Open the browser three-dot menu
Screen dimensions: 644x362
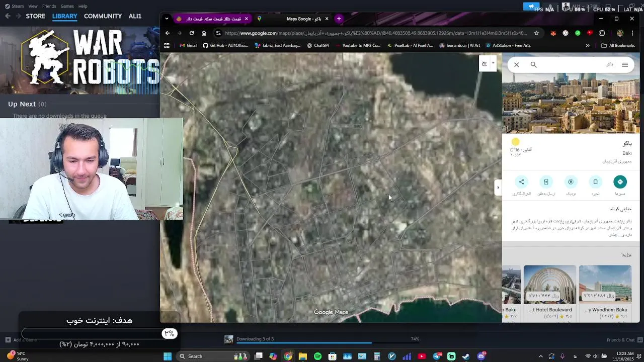pos(633,33)
